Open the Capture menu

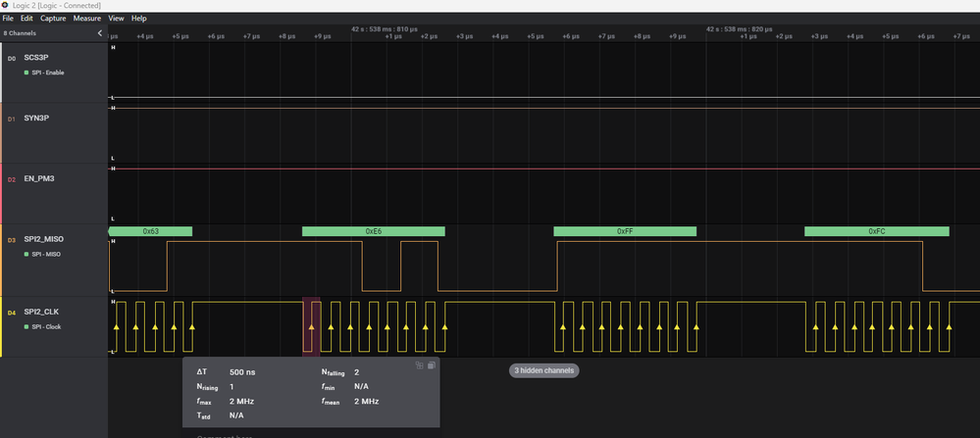[x=52, y=18]
